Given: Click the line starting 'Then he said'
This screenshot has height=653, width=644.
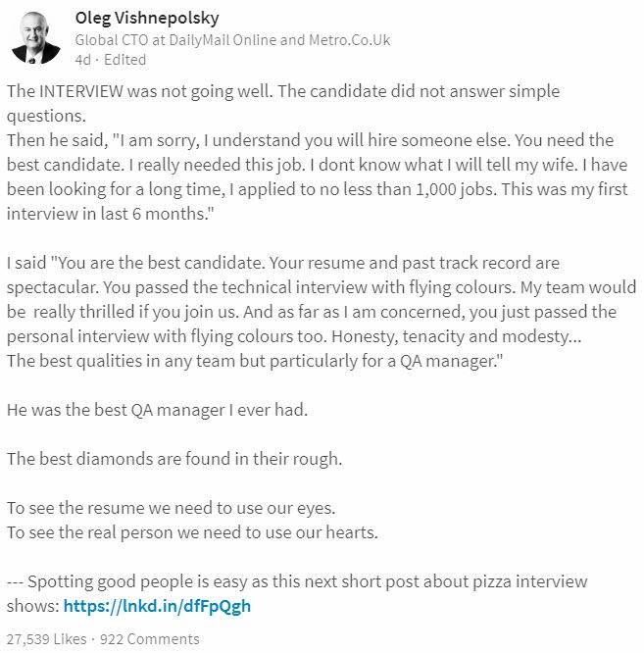Looking at the screenshot, I should (x=310, y=140).
